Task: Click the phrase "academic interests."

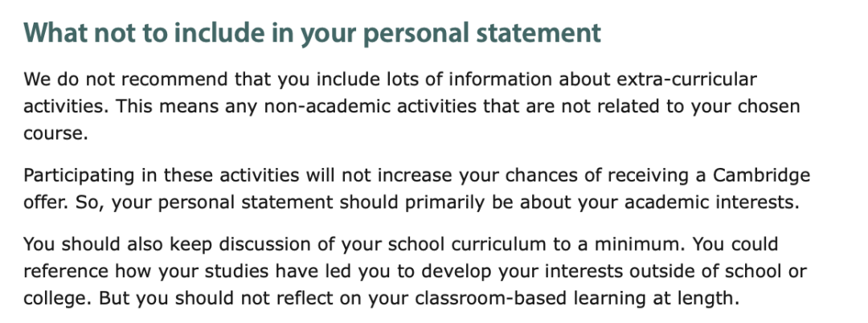Action: pyautogui.click(x=712, y=202)
